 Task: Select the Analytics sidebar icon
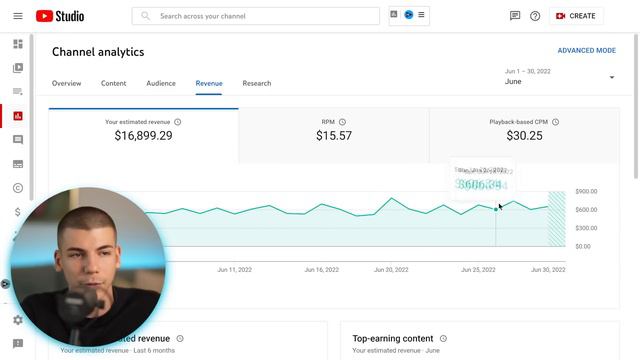(x=18, y=116)
